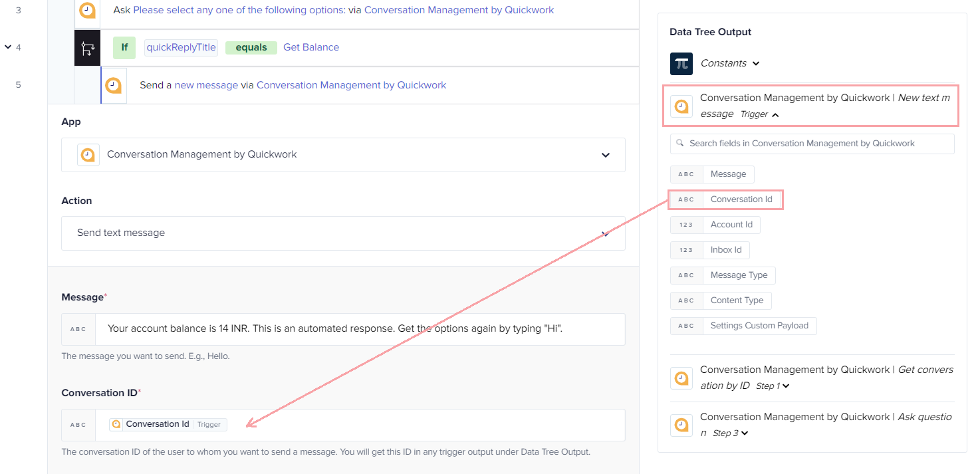Click the Constants pi icon
This screenshot has width=980, height=474.
(681, 64)
